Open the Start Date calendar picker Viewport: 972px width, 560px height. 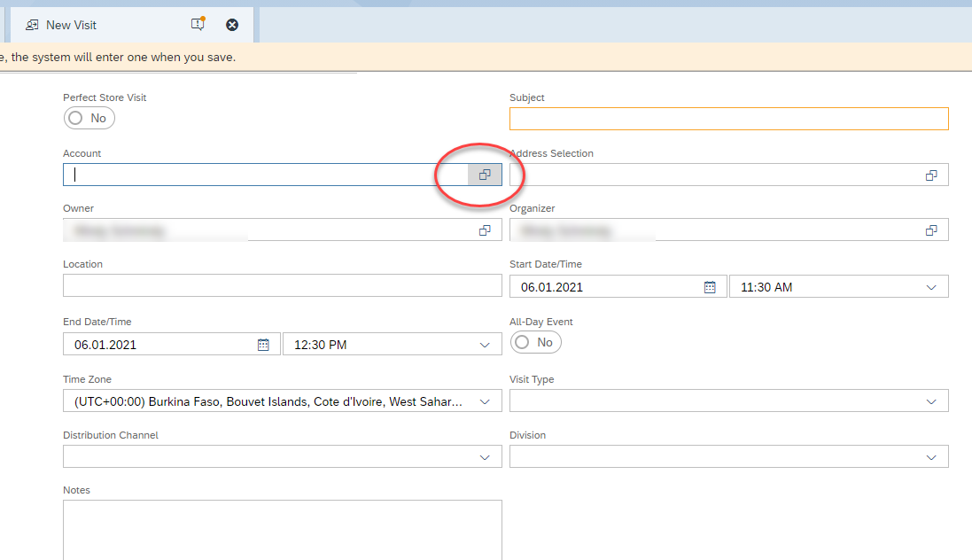point(710,287)
